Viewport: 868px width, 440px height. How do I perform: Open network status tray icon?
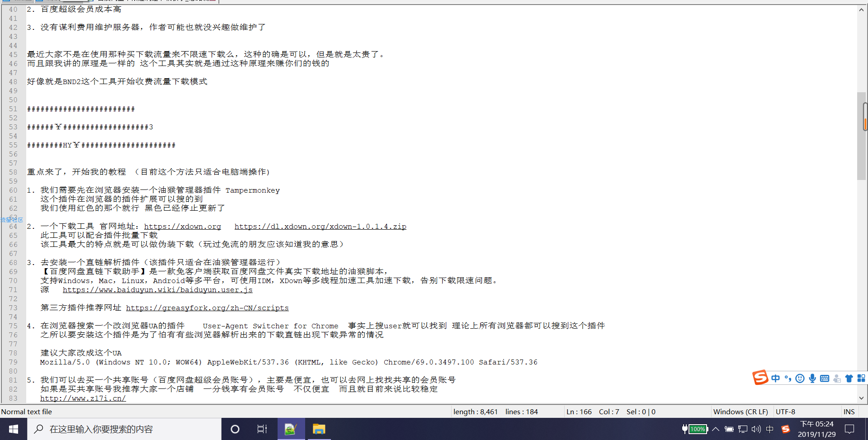[743, 429]
